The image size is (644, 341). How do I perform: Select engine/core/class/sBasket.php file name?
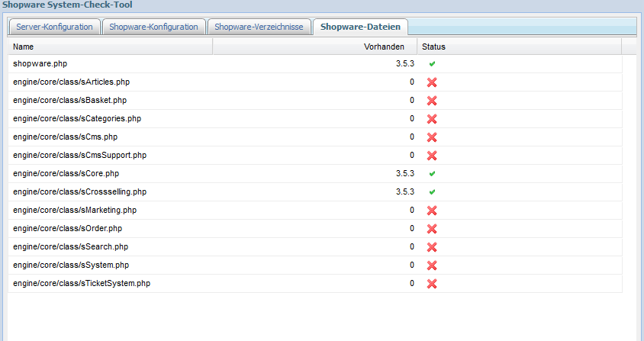[70, 100]
